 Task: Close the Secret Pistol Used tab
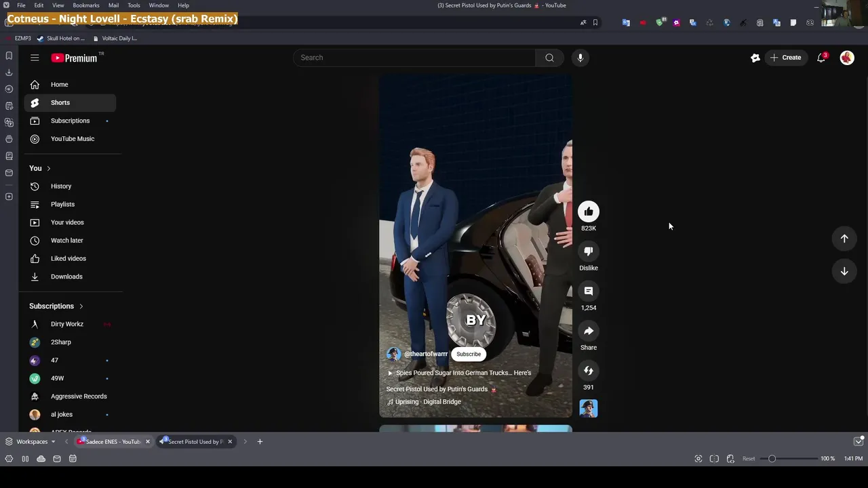[x=230, y=442]
